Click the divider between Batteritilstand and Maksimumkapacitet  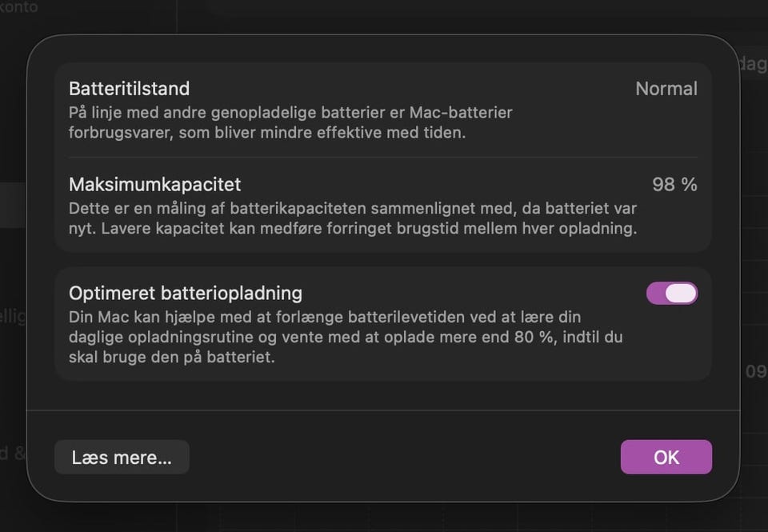point(382,158)
